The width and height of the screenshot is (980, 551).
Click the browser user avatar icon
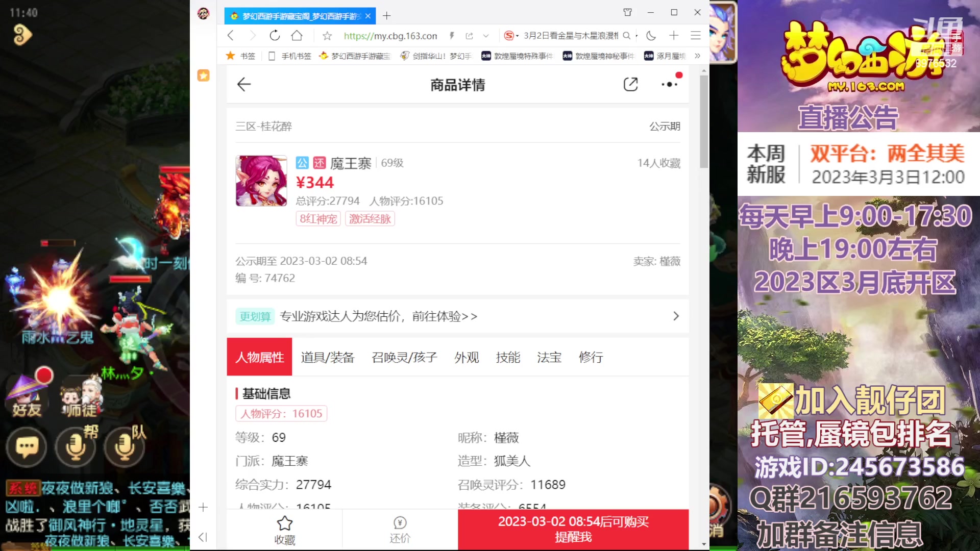tap(203, 14)
